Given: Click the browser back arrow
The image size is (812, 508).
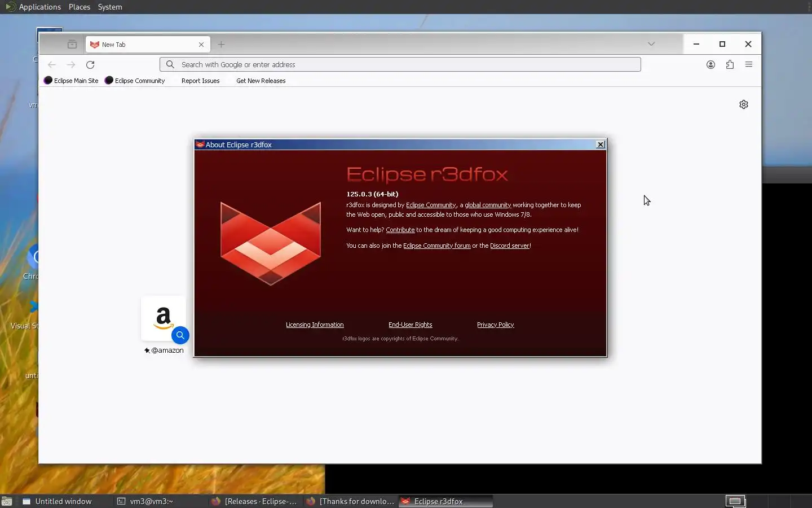Looking at the screenshot, I should pyautogui.click(x=52, y=65).
